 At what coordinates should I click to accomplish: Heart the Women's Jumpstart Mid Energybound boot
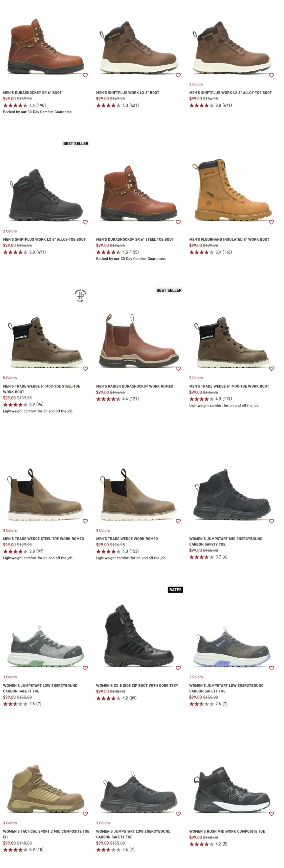pos(271,521)
